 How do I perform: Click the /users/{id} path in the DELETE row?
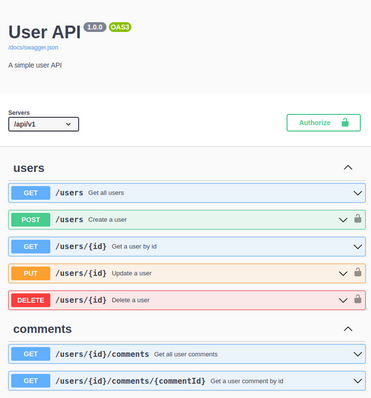(81, 300)
